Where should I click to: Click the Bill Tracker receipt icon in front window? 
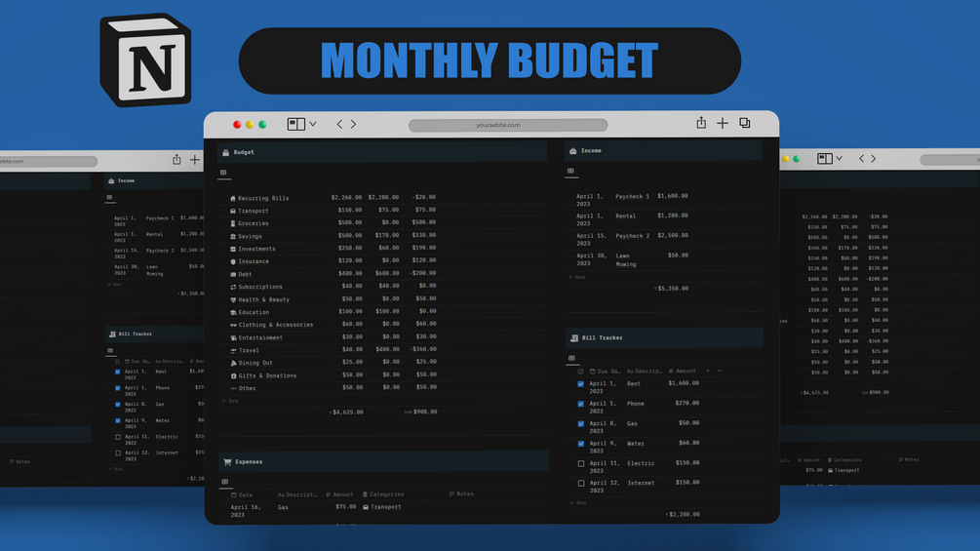pos(573,338)
